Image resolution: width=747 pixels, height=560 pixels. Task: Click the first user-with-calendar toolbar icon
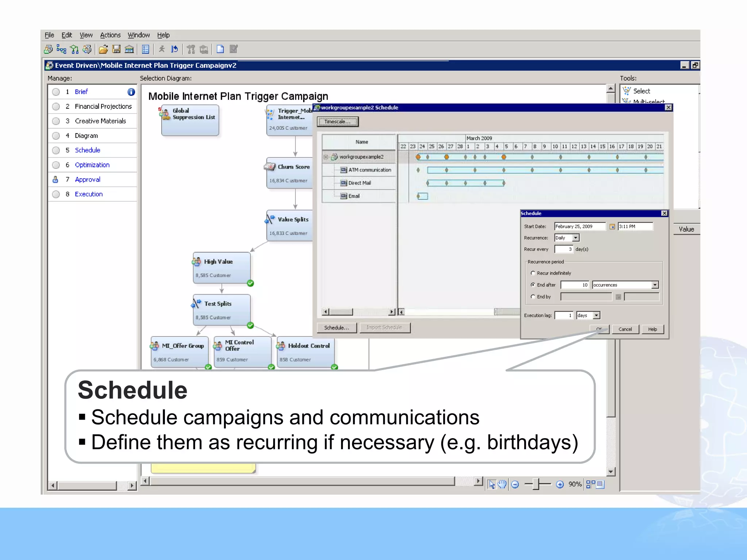pyautogui.click(x=48, y=49)
